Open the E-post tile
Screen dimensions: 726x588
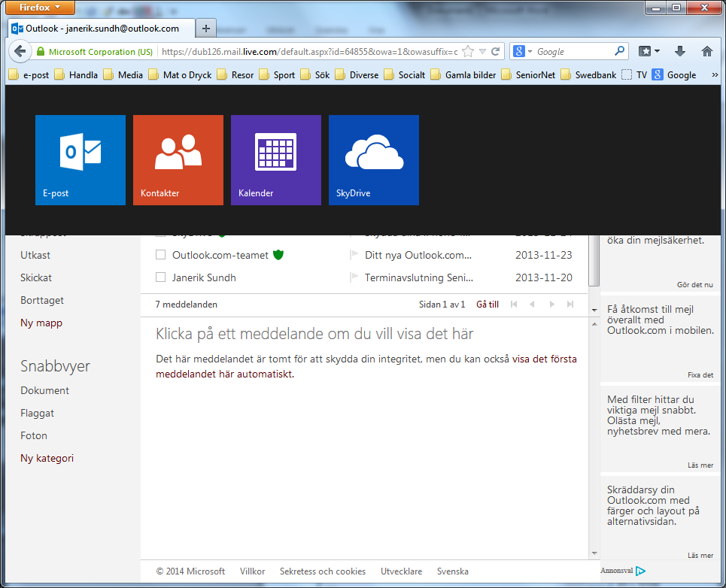click(x=80, y=160)
